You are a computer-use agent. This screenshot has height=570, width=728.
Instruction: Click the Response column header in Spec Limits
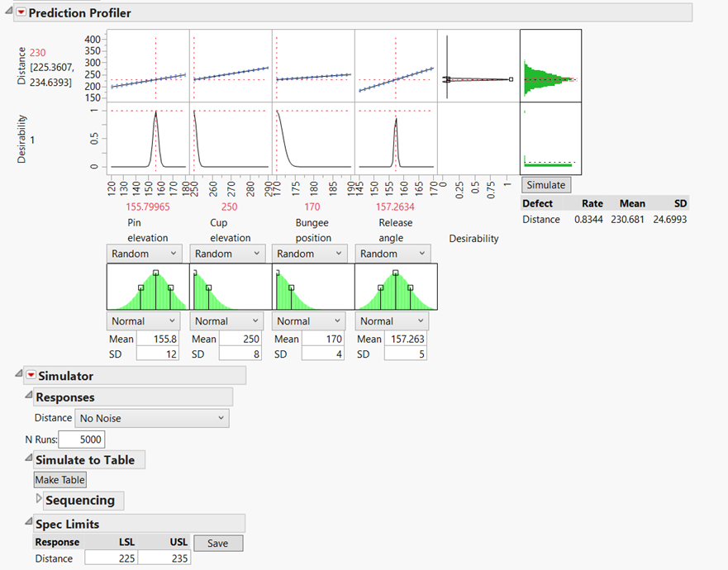tap(57, 542)
